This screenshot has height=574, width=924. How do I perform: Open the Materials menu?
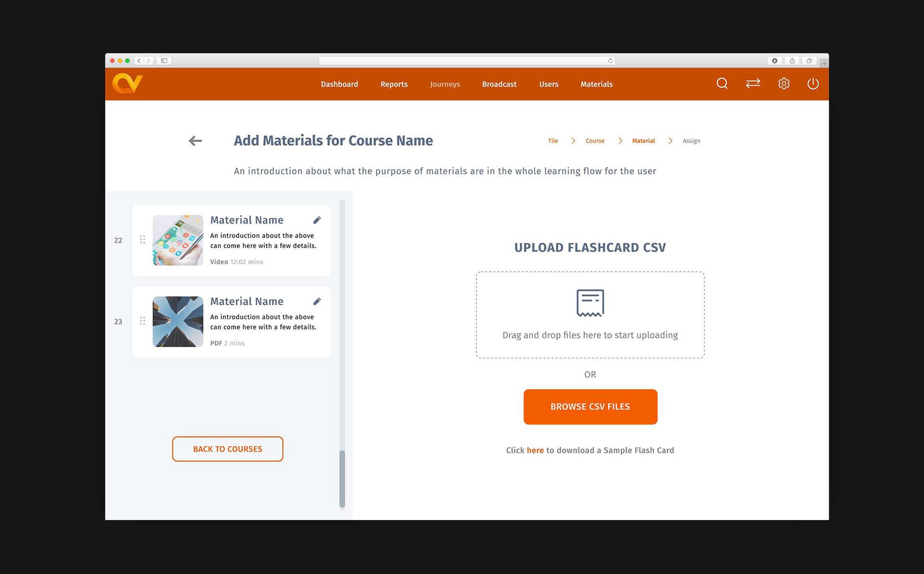597,84
